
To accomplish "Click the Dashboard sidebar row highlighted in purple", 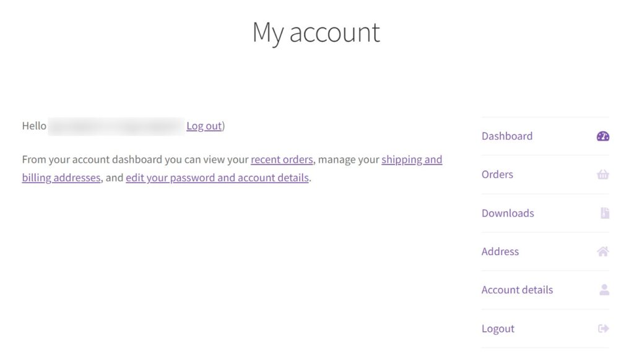I will 545,136.
